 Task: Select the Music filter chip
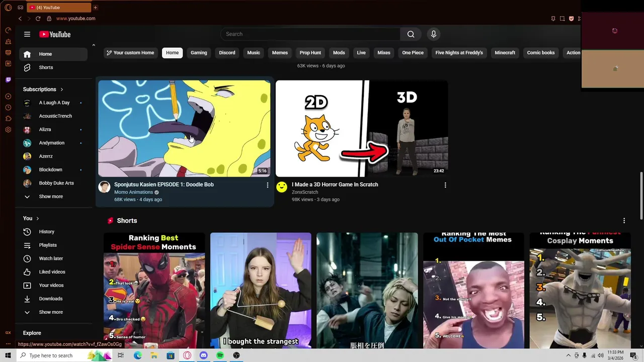pyautogui.click(x=254, y=53)
